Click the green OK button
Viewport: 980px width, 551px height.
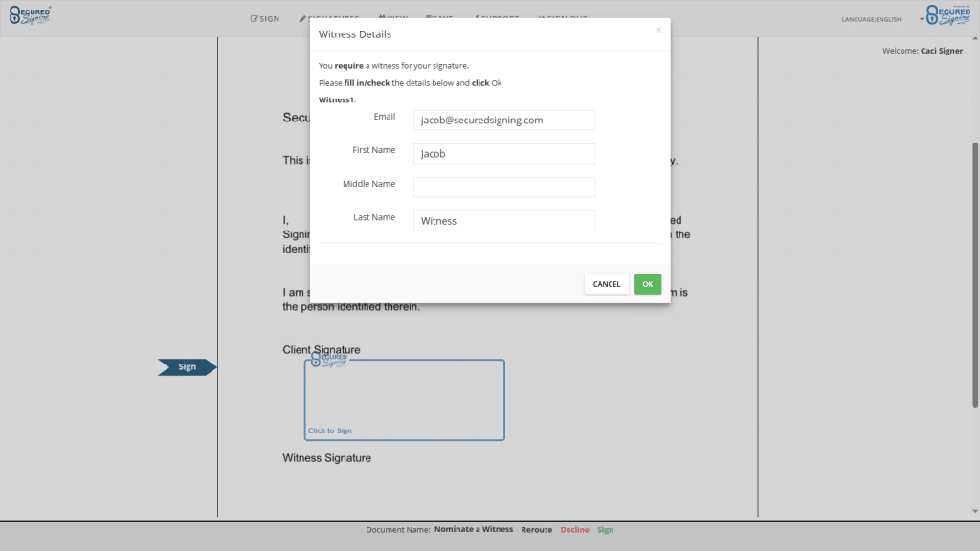point(647,284)
